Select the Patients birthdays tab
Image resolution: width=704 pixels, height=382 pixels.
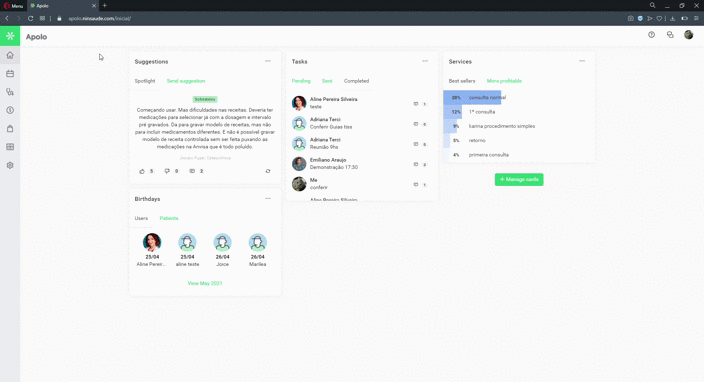pyautogui.click(x=169, y=218)
